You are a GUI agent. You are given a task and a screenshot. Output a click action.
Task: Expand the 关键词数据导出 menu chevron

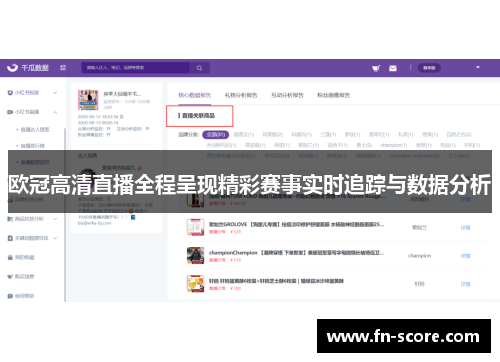point(55,238)
